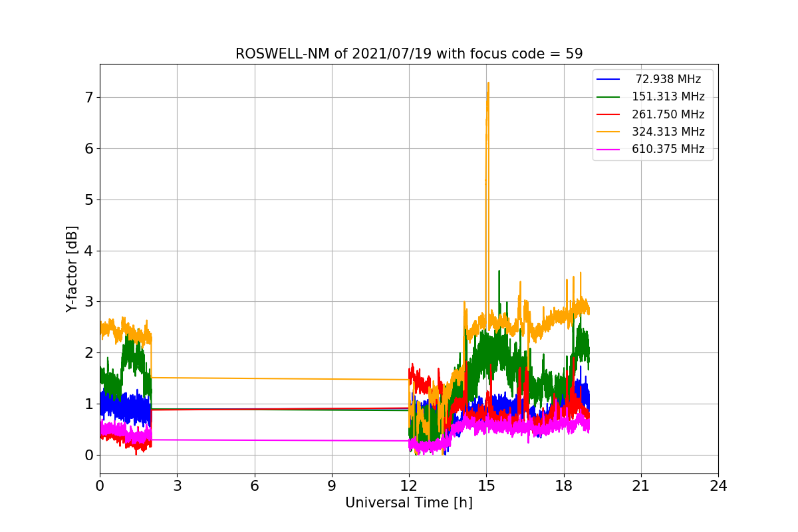798x532 pixels.
Task: Click x-axis tick label 21
Action: [x=641, y=486]
